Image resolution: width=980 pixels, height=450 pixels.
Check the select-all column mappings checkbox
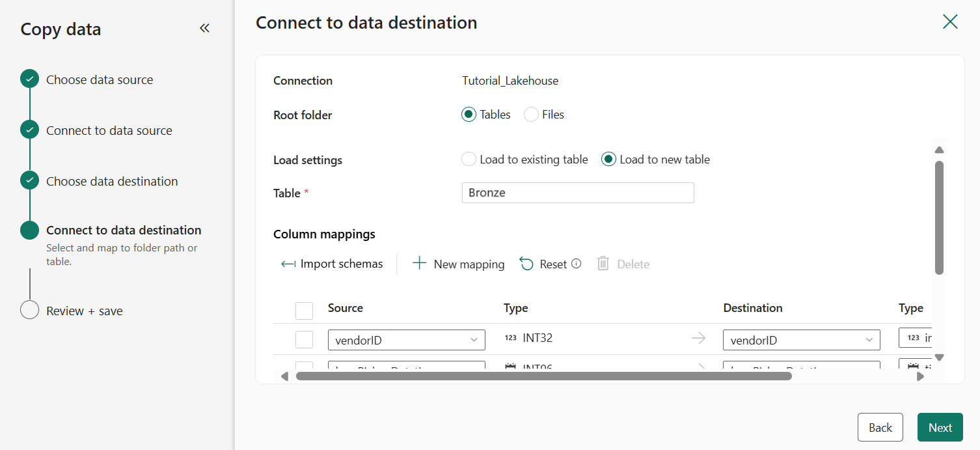(x=304, y=311)
